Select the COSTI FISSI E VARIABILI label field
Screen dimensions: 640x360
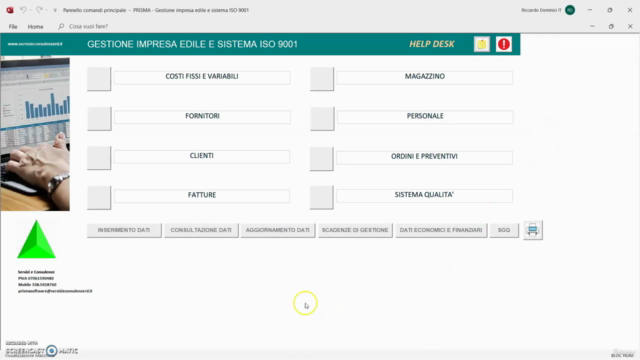point(202,78)
